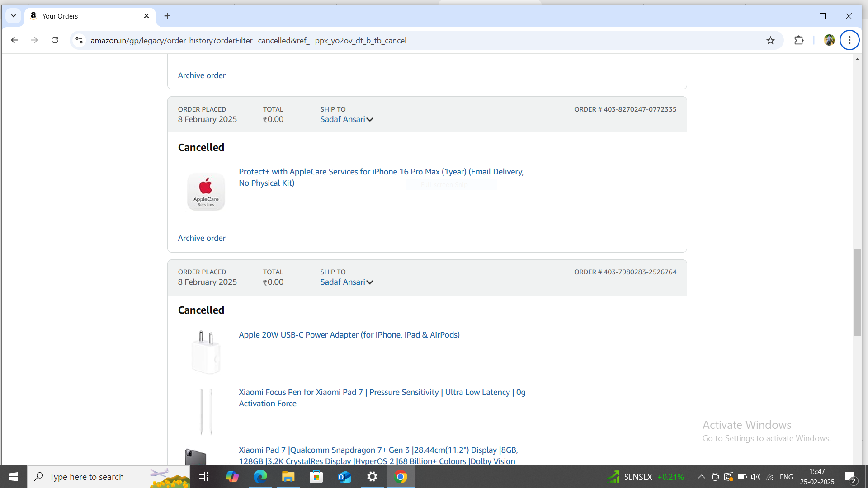Click the Xiaomi Focus Pen thumbnail
The image size is (868, 488).
tap(206, 412)
